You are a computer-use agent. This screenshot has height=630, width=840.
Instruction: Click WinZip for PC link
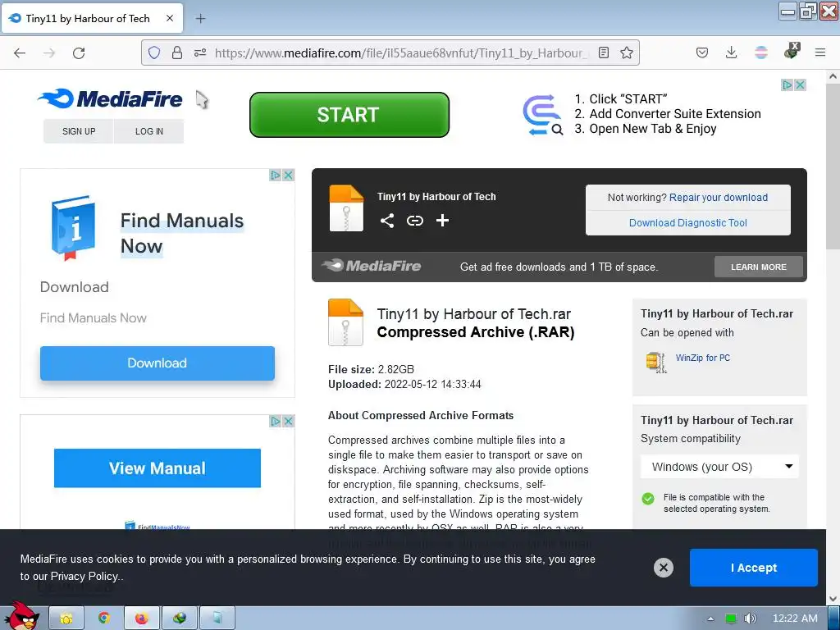coord(703,358)
